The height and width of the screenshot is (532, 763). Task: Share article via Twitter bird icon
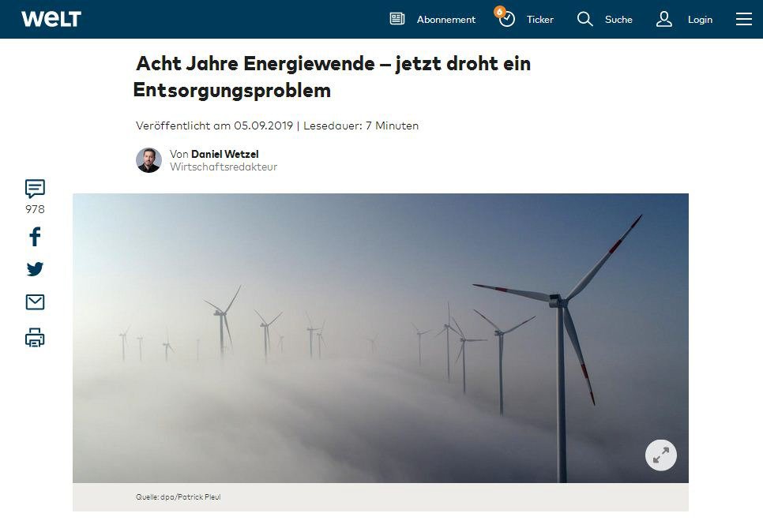(x=35, y=269)
